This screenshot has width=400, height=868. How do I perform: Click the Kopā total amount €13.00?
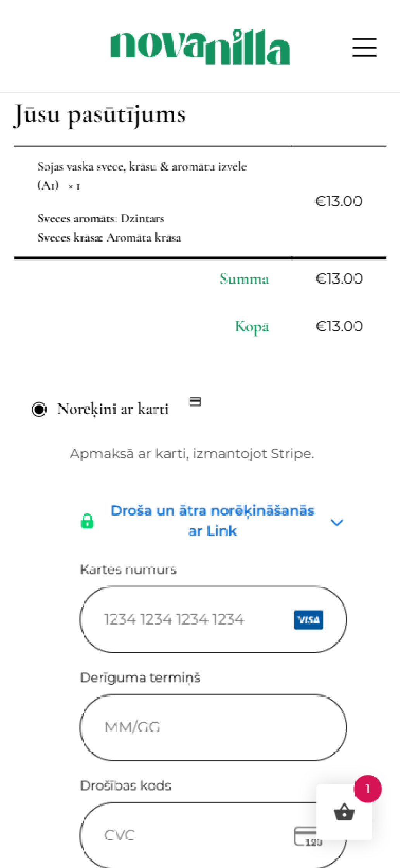tap(339, 326)
